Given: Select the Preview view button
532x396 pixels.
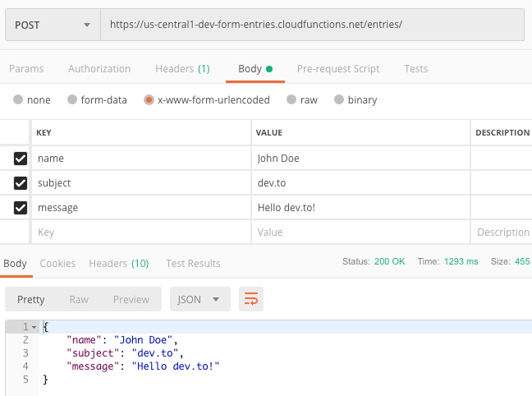Looking at the screenshot, I should coord(131,300).
